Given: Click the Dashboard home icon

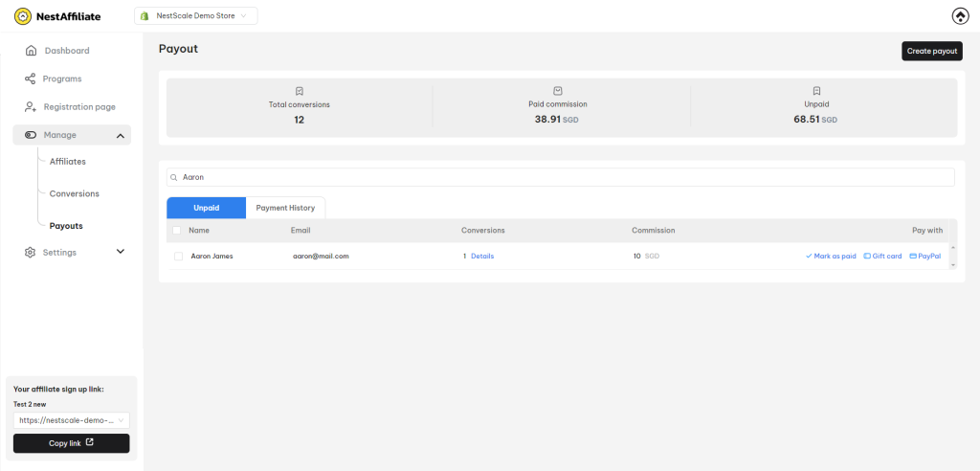Looking at the screenshot, I should click(31, 51).
